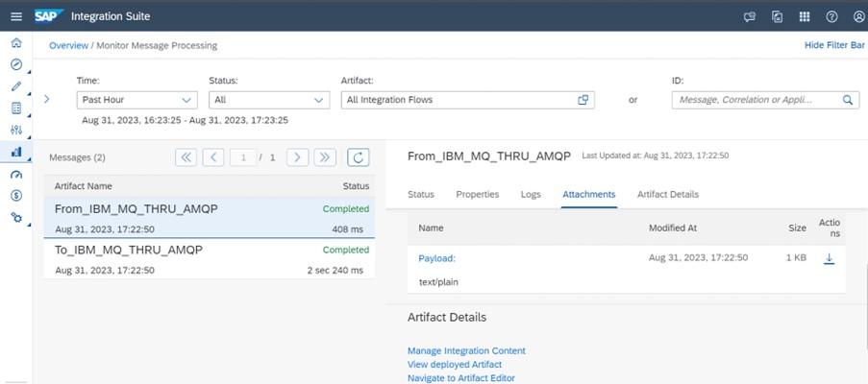Expand the filter bar chevron
Screen dimensions: 868x384
click(x=47, y=99)
